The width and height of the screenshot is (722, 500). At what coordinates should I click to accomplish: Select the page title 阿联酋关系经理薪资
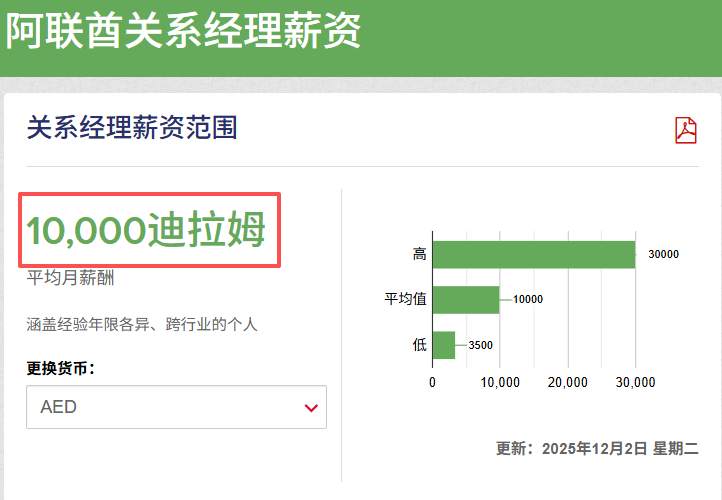tap(183, 31)
